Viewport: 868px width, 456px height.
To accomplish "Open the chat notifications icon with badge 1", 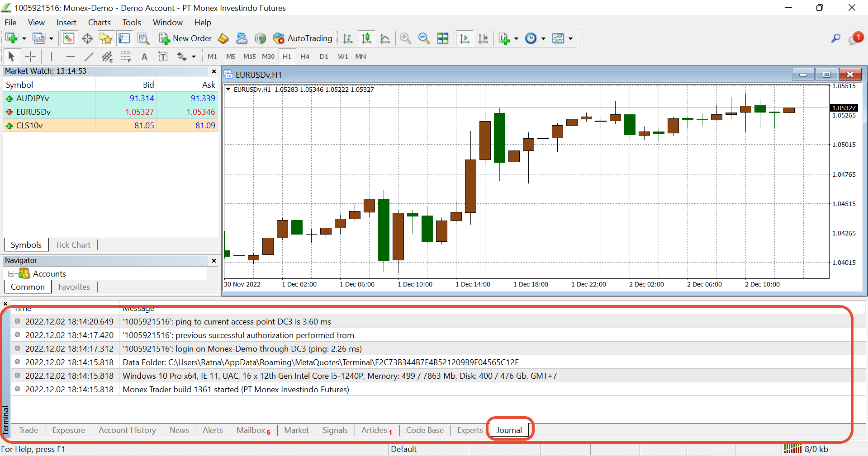I will pyautogui.click(x=856, y=38).
